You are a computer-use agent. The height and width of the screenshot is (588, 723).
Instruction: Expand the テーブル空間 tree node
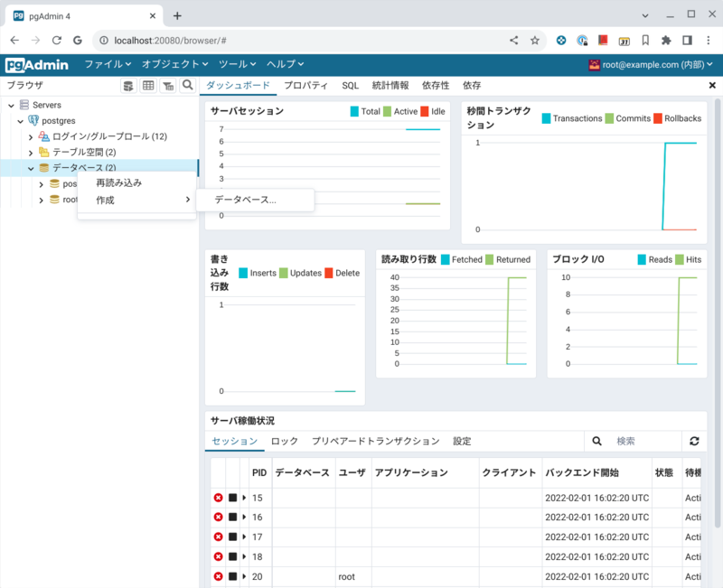point(31,152)
